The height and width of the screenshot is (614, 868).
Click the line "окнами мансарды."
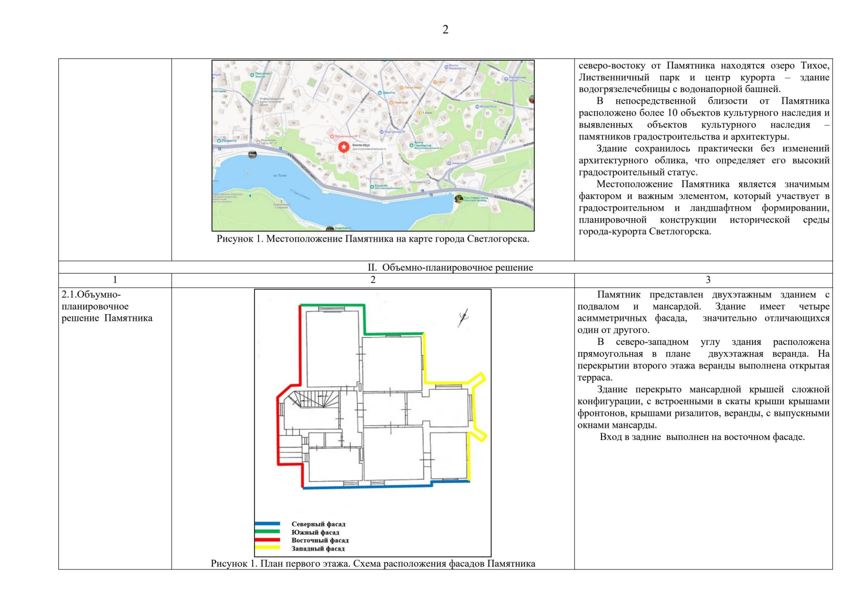pos(617,425)
